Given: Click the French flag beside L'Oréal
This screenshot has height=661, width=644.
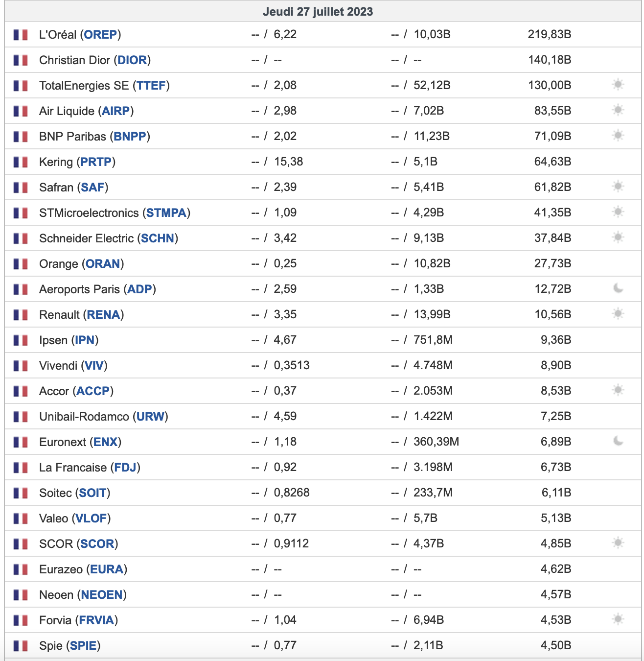Looking at the screenshot, I should point(21,35).
